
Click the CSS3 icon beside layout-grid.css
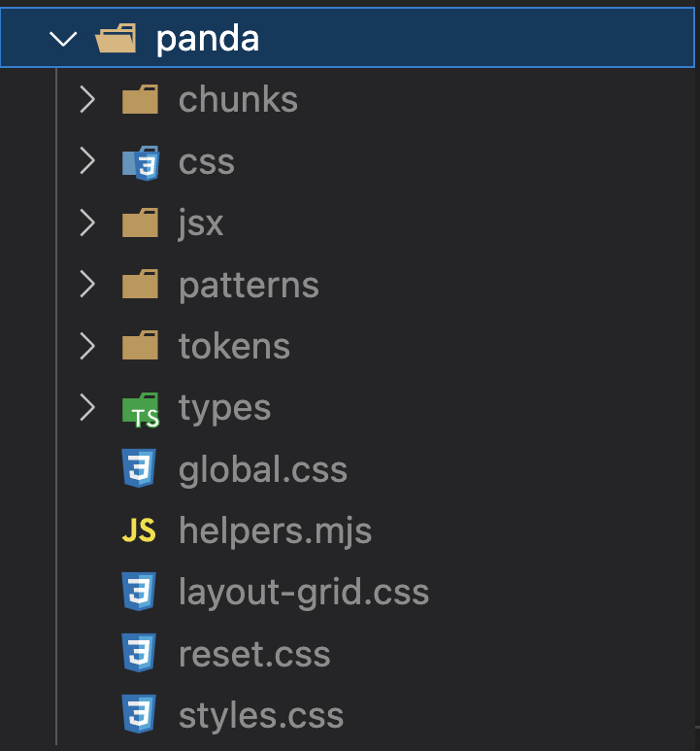point(139,593)
